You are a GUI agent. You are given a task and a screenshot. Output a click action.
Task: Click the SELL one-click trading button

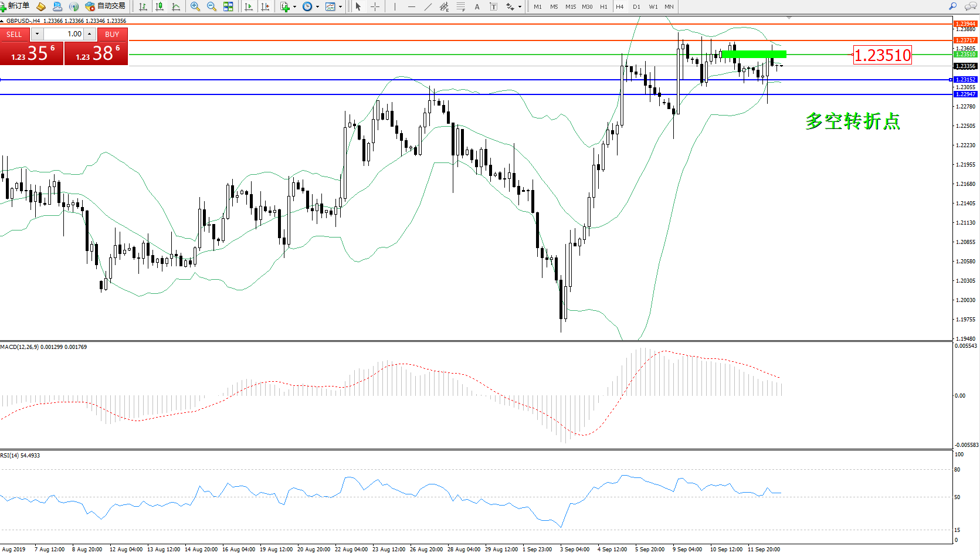[x=14, y=35]
